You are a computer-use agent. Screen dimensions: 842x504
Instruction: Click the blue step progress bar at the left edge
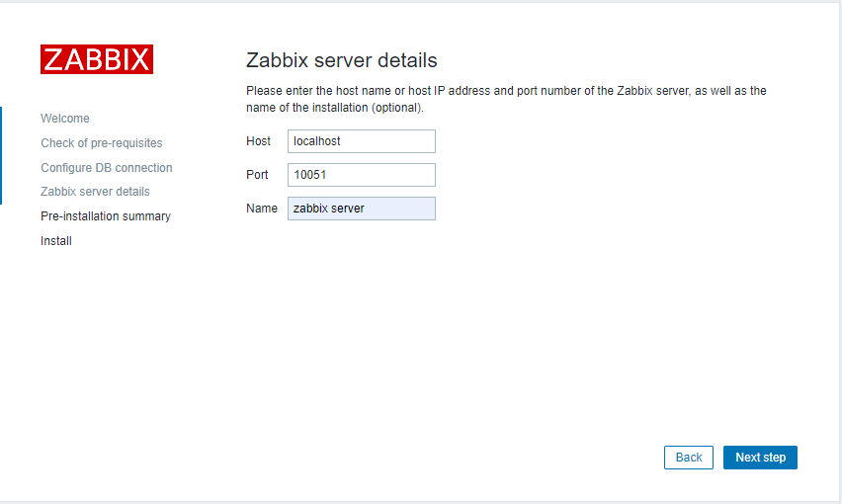tap(1, 155)
